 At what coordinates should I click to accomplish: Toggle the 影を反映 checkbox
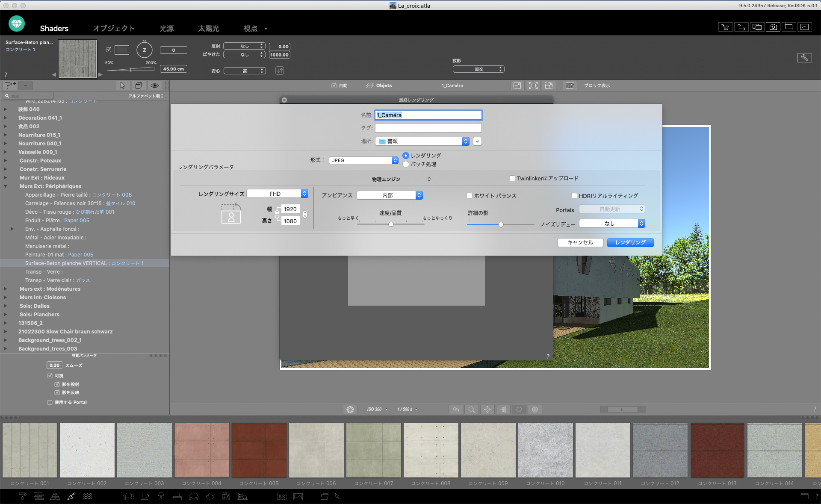57,392
